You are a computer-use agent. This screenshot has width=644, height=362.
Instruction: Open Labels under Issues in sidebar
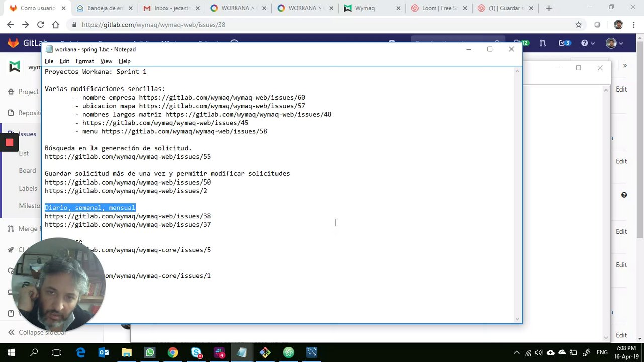coord(28,188)
